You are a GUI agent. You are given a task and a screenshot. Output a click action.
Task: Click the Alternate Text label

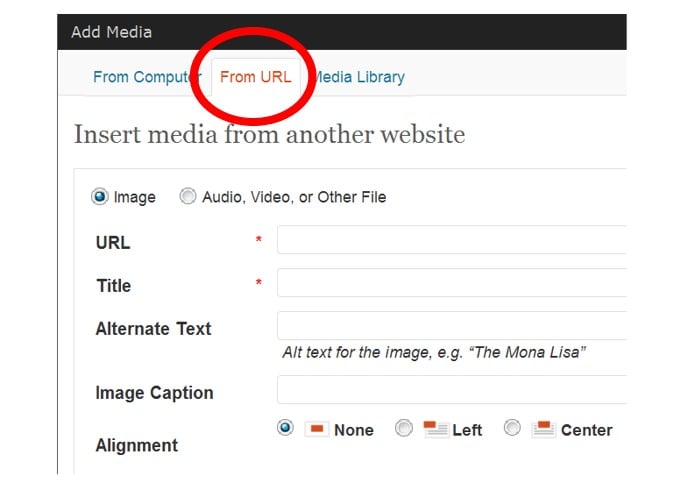click(x=154, y=329)
